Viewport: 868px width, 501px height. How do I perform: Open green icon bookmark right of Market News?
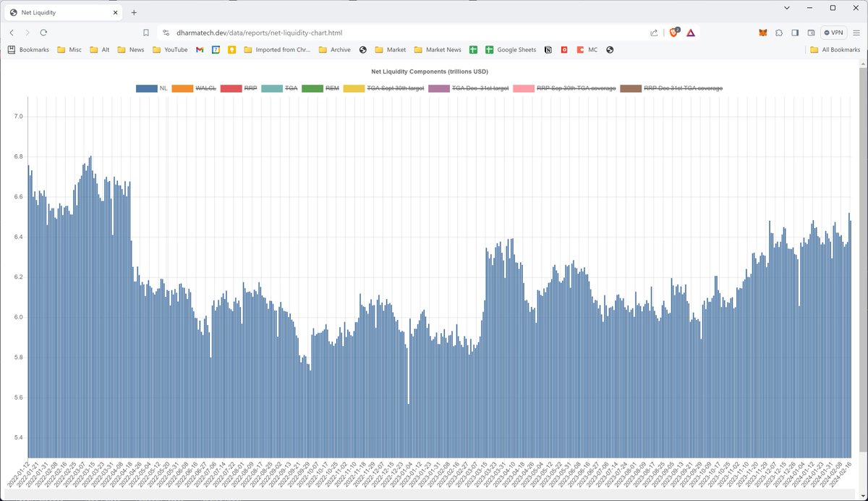[473, 50]
